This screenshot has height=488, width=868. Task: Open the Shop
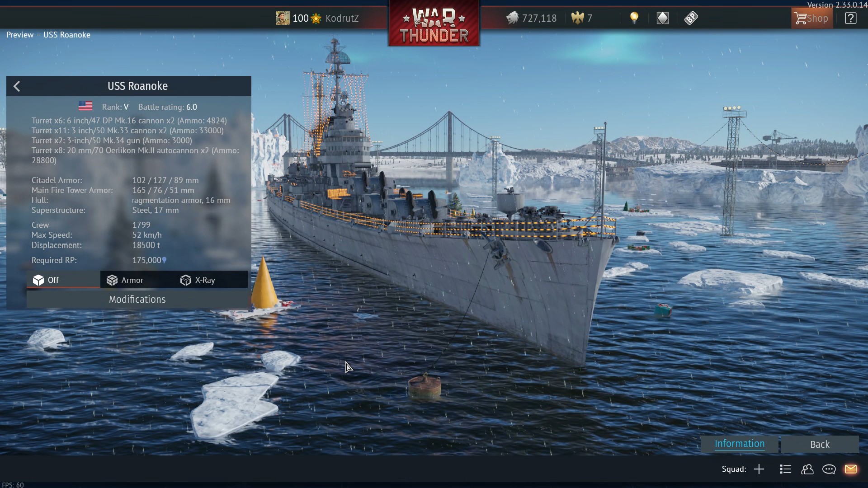tap(812, 18)
